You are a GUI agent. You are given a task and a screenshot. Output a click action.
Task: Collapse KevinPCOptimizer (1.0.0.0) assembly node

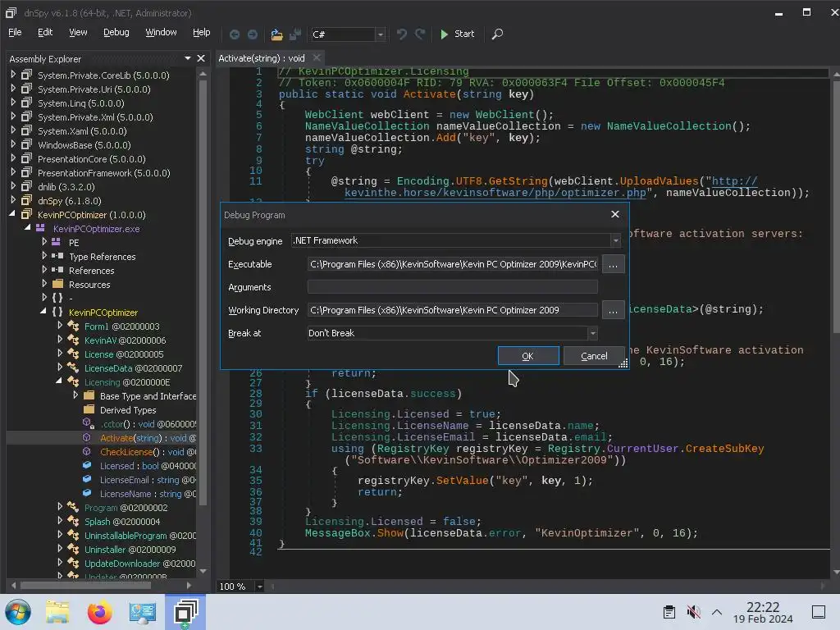(x=12, y=214)
